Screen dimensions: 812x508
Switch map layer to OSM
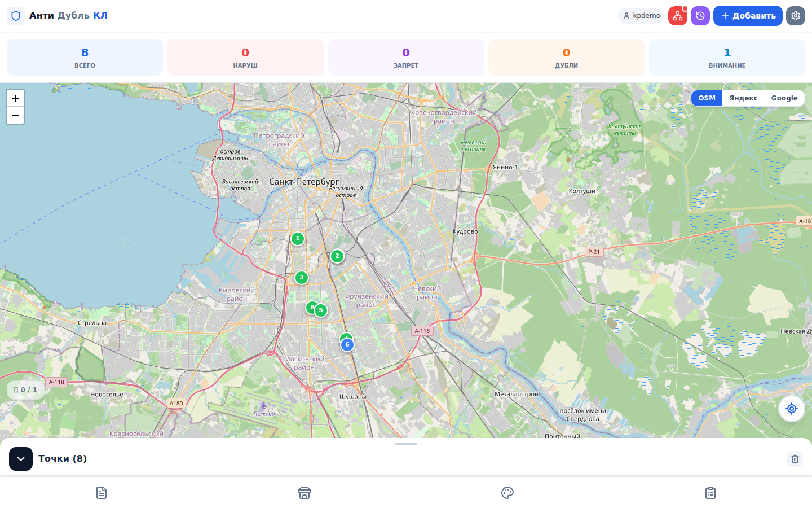click(707, 98)
